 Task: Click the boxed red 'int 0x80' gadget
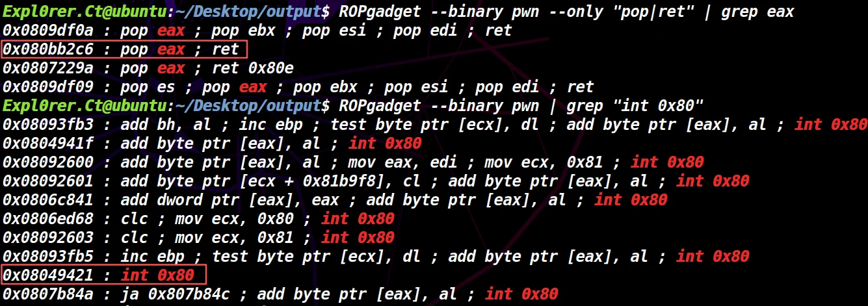(x=157, y=275)
